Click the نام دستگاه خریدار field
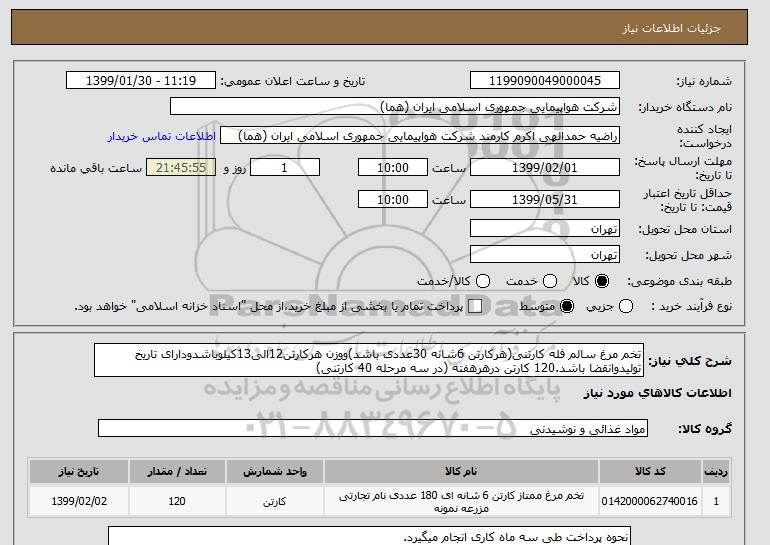This screenshot has width=770, height=545. tap(395, 107)
